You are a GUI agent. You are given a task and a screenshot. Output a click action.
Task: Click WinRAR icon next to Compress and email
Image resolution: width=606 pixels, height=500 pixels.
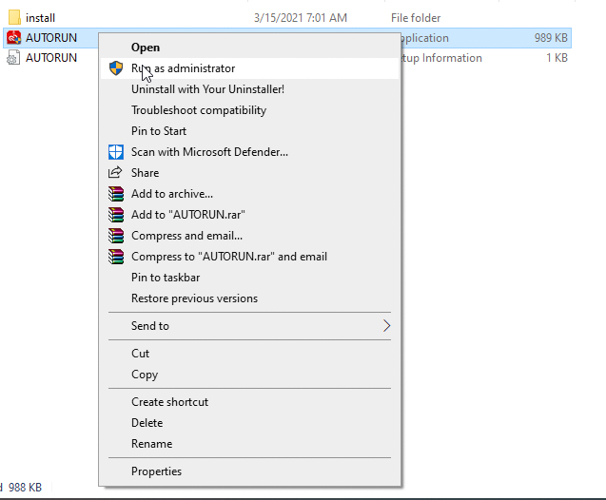tap(116, 236)
